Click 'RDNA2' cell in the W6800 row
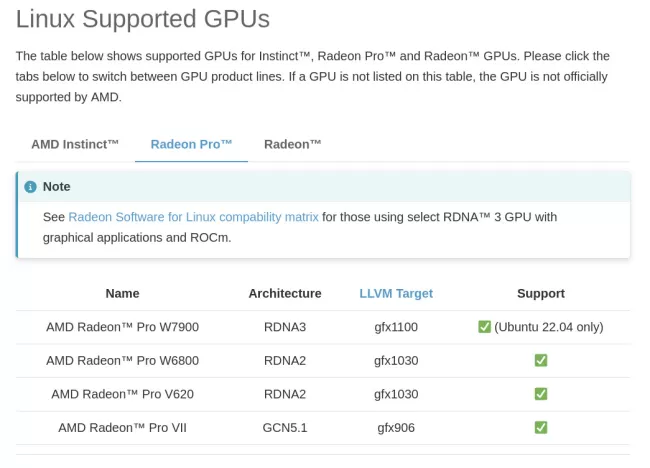This screenshot has width=650, height=468. coord(285,361)
